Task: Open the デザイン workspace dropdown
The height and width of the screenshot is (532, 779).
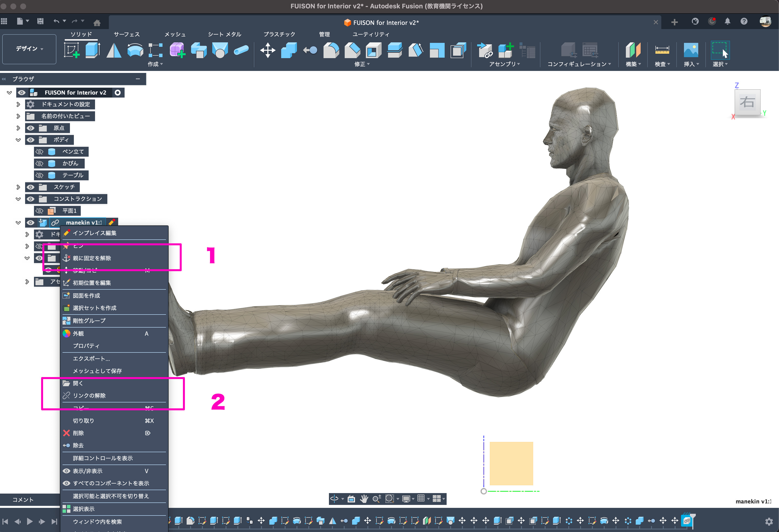Action: [29, 49]
